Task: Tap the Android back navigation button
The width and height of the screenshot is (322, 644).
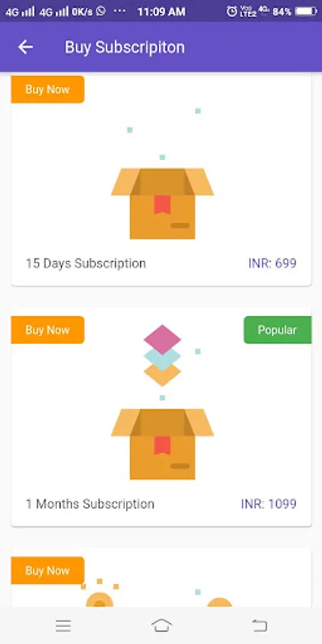Action: tap(259, 625)
